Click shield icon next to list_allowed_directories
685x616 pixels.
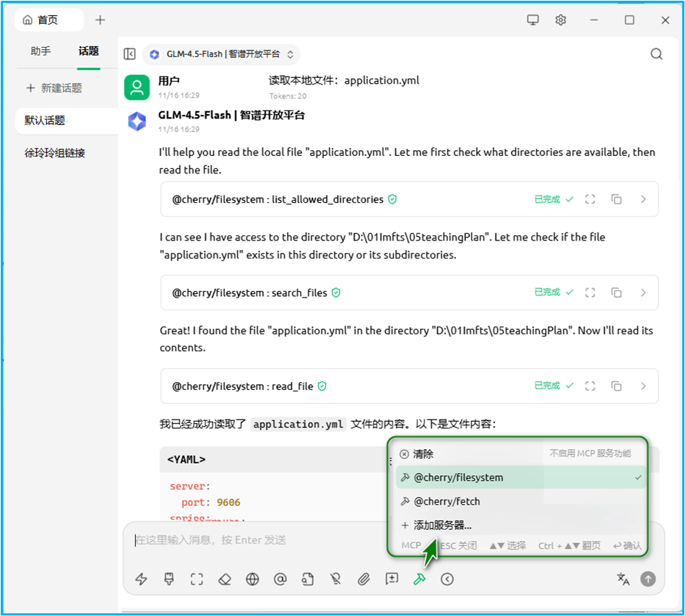click(x=392, y=199)
